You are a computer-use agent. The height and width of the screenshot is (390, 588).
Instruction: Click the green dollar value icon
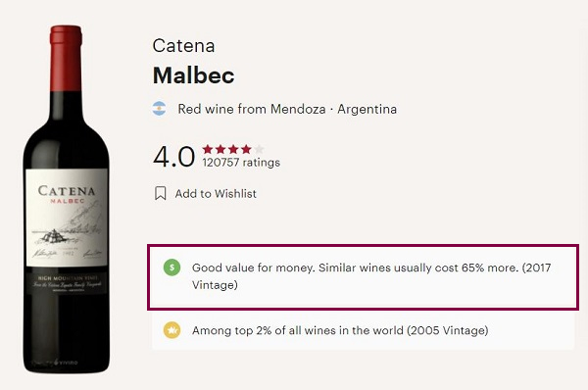pos(172,268)
